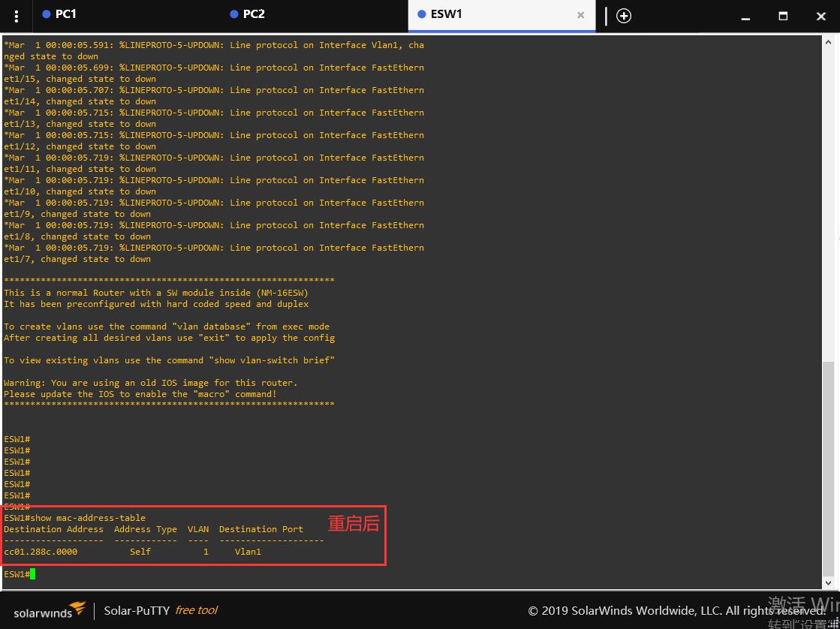Open the three-dot menu in Solar-PuTTY
Screen dimensions: 840x629
[x=16, y=16]
